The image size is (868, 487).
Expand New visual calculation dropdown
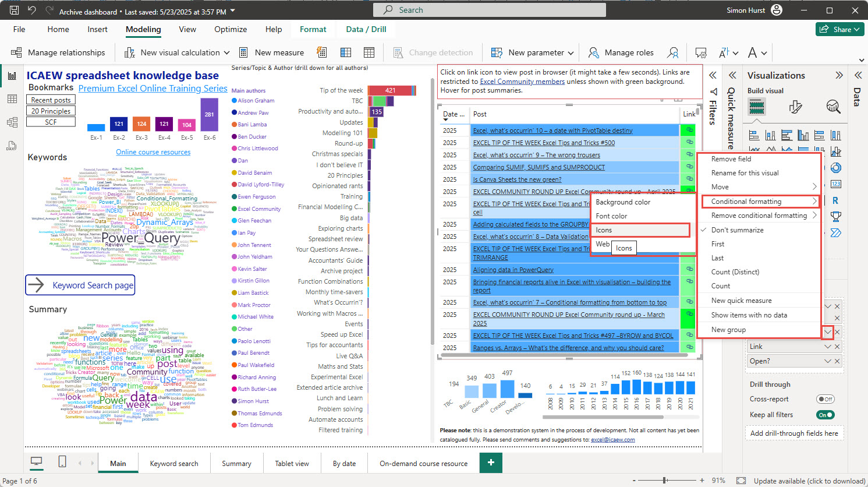(x=226, y=52)
